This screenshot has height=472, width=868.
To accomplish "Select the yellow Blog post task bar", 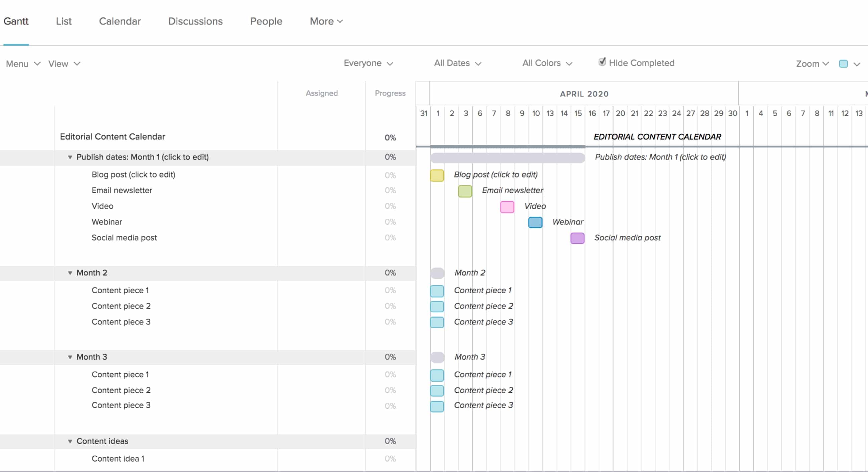I will [437, 175].
